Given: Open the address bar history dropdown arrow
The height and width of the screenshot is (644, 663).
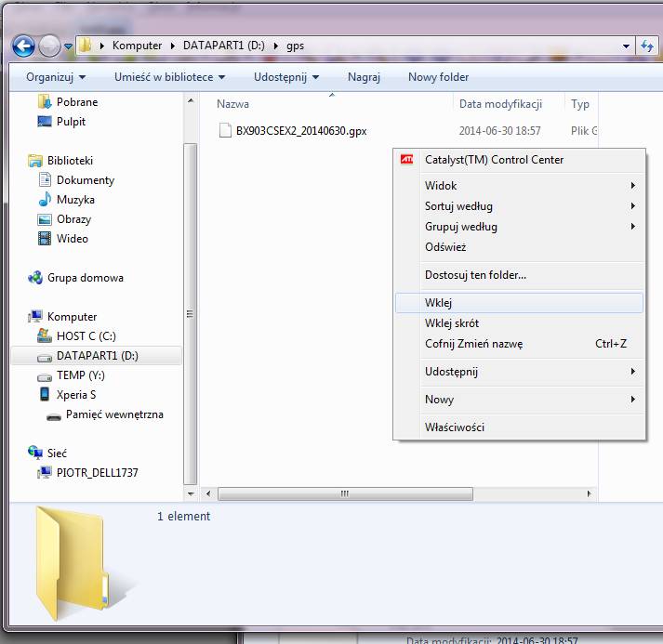Looking at the screenshot, I should [626, 46].
